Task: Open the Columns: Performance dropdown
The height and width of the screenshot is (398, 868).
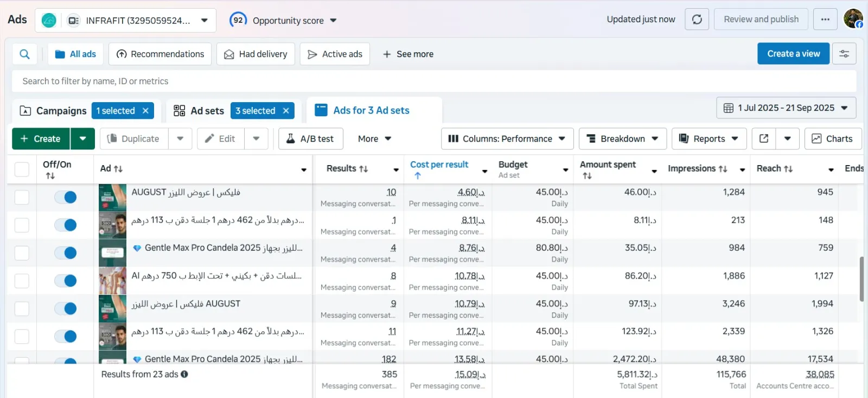Action: [507, 139]
